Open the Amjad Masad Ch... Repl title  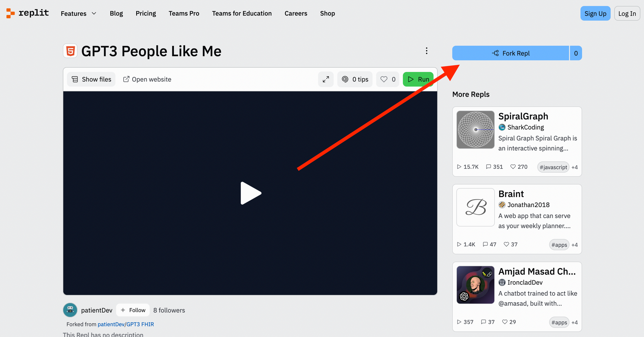[x=537, y=271]
